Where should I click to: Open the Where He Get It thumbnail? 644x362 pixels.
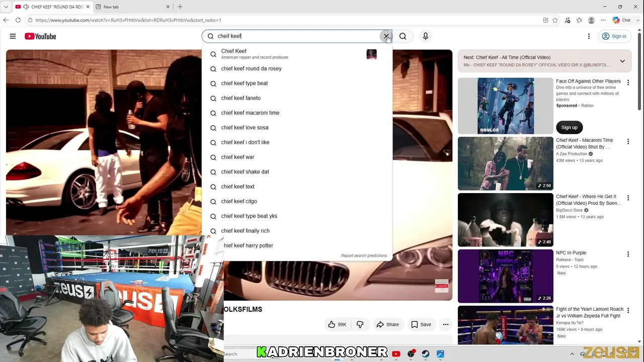[505, 220]
